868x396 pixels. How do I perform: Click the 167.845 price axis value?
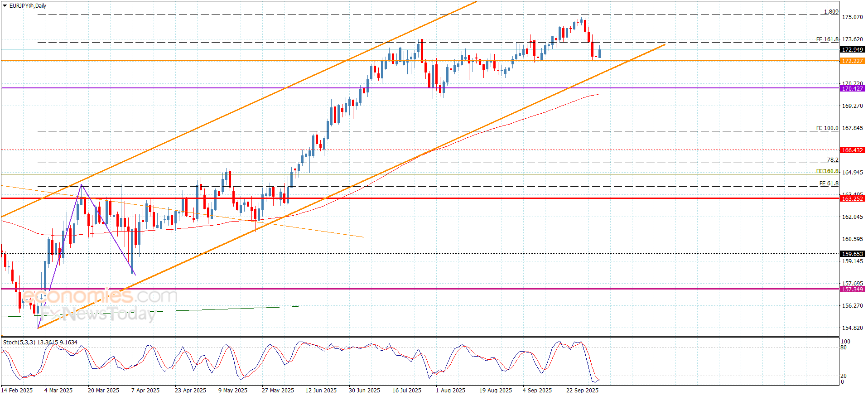pos(852,128)
